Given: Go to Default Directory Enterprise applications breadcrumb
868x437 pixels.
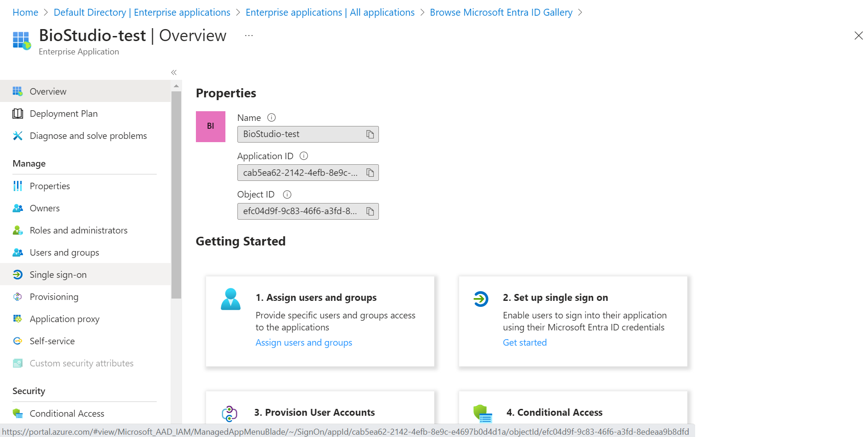Looking at the screenshot, I should pos(142,12).
